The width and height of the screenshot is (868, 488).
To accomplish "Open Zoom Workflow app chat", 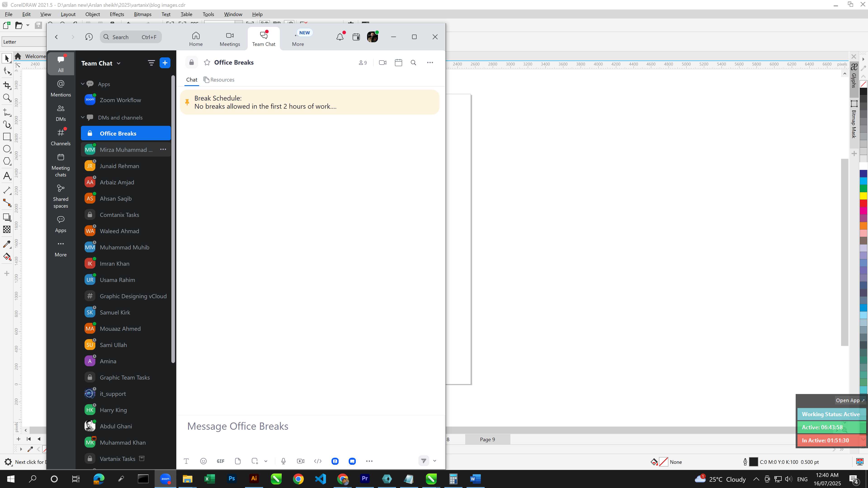I will (x=126, y=100).
